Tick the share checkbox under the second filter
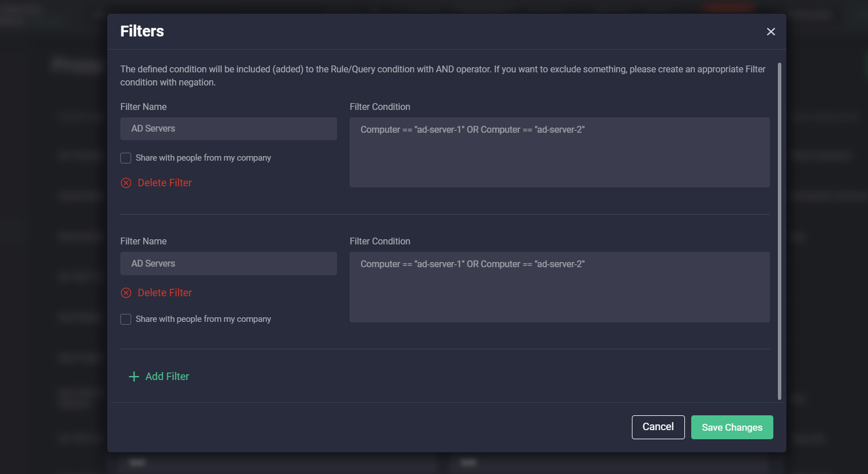 tap(126, 319)
